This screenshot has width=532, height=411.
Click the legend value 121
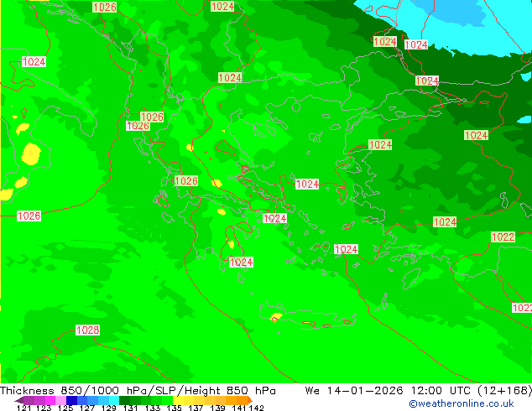(24, 408)
